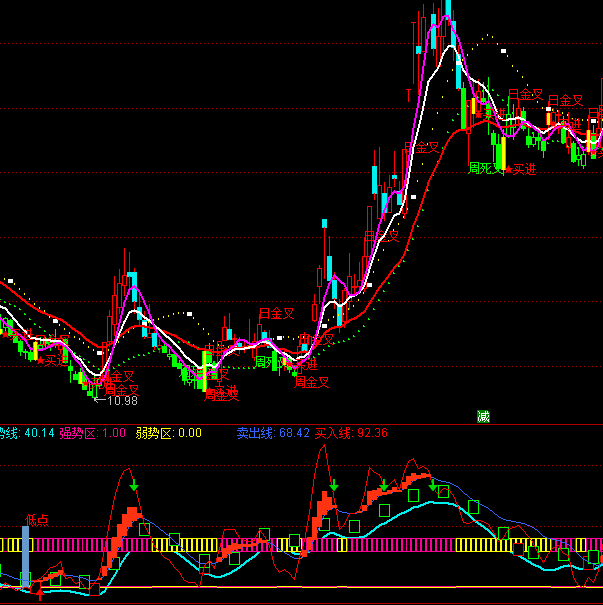Click the third green down arrow in indicator
This screenshot has height=605, width=603.
(x=383, y=486)
